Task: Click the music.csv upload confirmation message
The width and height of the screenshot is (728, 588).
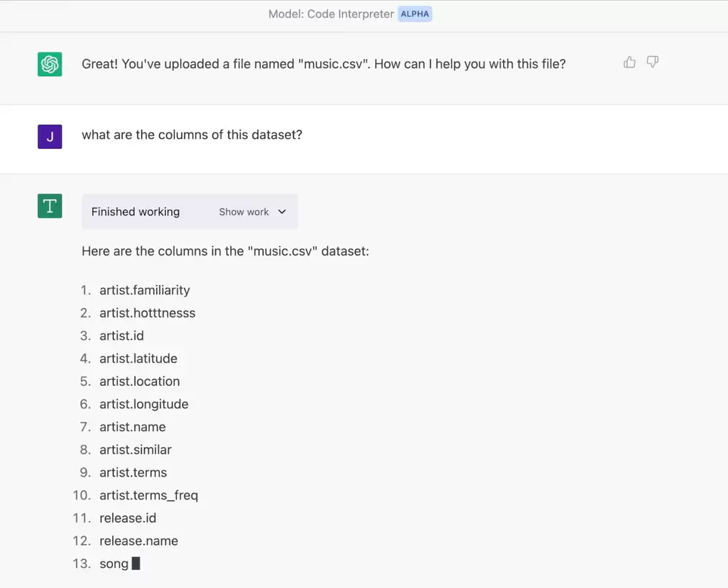Action: 323,63
